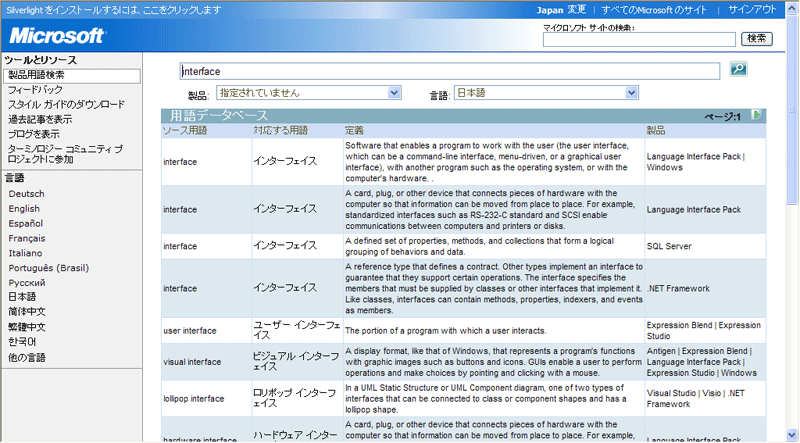The height and width of the screenshot is (443, 800).
Task: Switch language to Italiano
Action: click(25, 253)
